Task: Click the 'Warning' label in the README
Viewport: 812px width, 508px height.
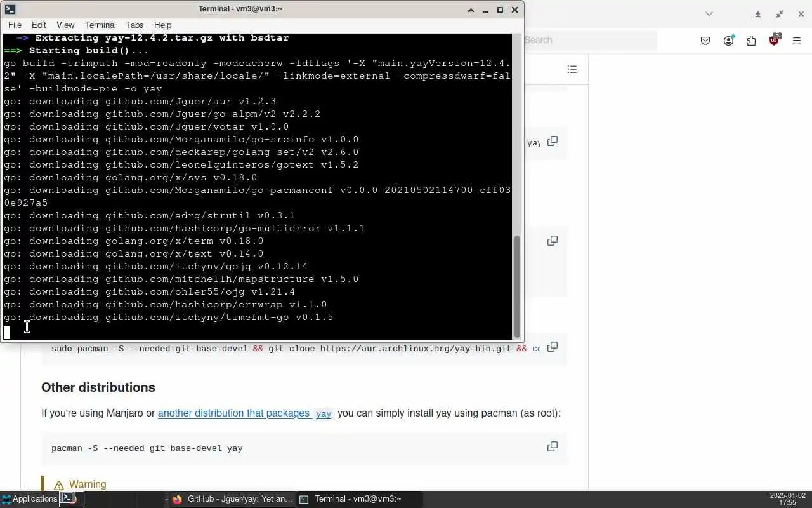Action: tap(88, 485)
